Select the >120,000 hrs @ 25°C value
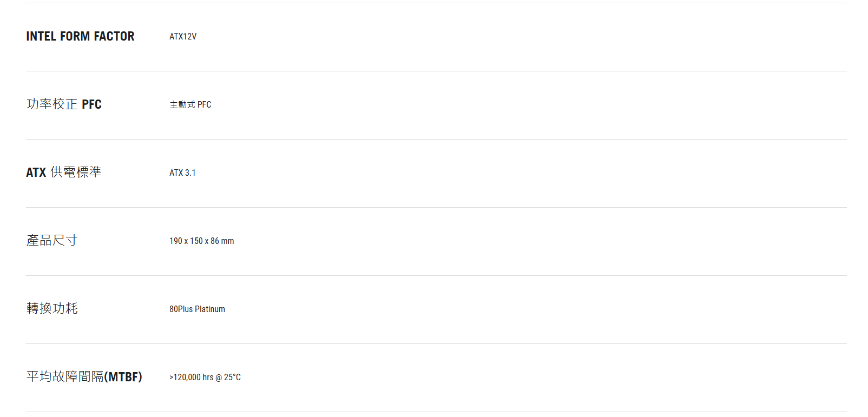The image size is (868, 417). pyautogui.click(x=205, y=378)
